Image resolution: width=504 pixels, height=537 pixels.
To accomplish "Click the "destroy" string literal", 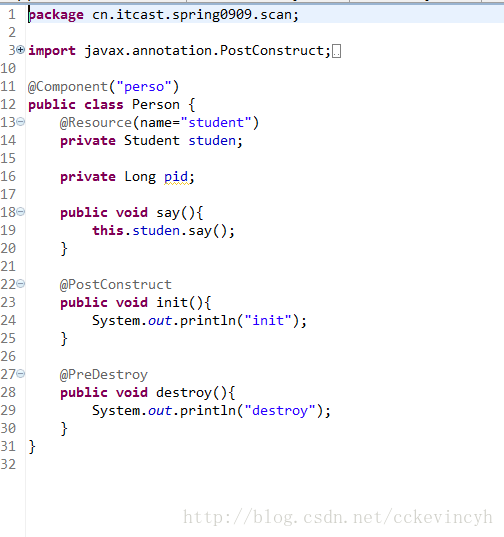I will (x=280, y=410).
